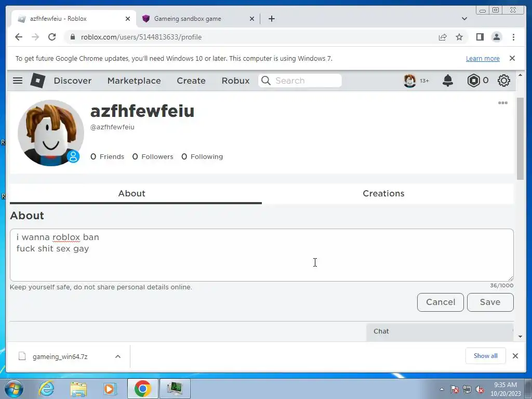The width and height of the screenshot is (532, 399).
Task: Click the page scrollbar down arrow
Action: pyautogui.click(x=521, y=337)
